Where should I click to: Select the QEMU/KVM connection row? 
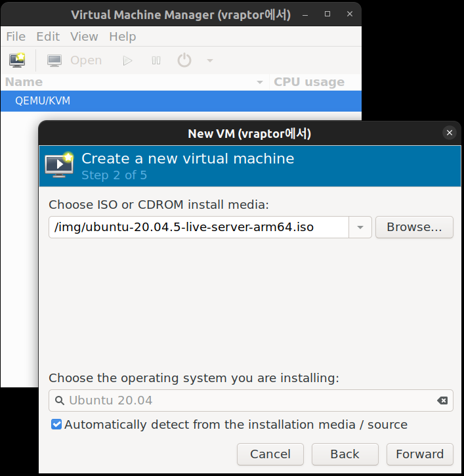click(x=181, y=101)
